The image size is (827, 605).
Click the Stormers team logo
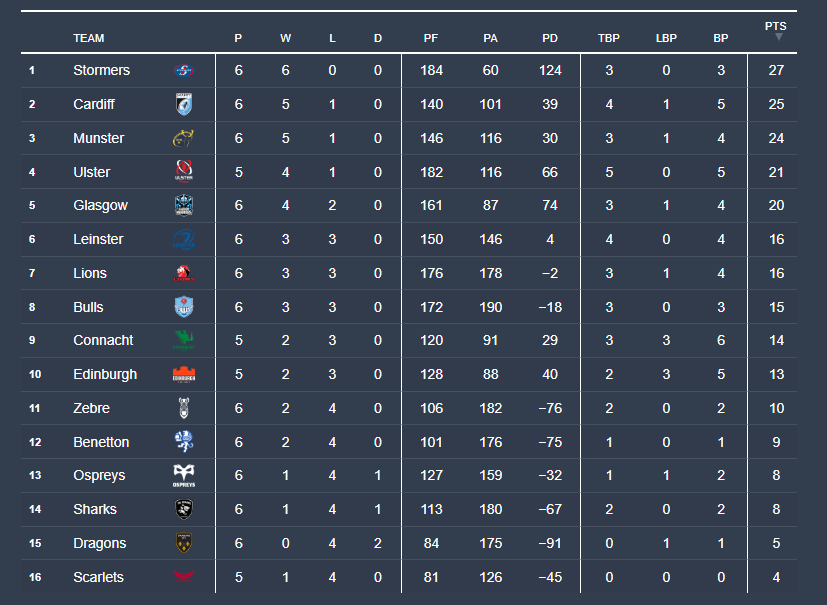[183, 70]
